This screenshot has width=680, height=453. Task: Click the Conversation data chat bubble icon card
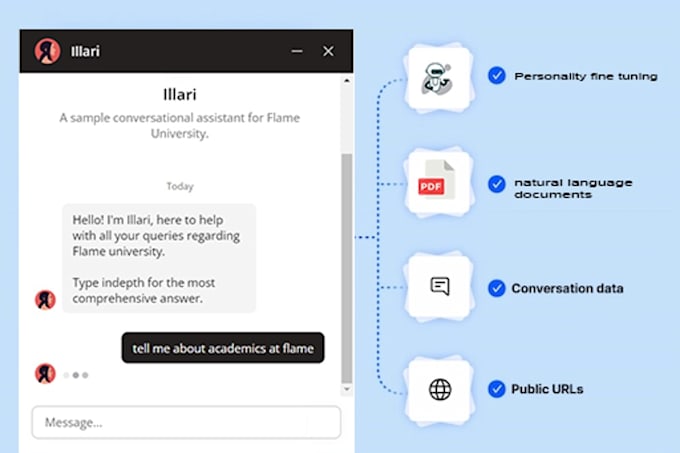click(439, 286)
